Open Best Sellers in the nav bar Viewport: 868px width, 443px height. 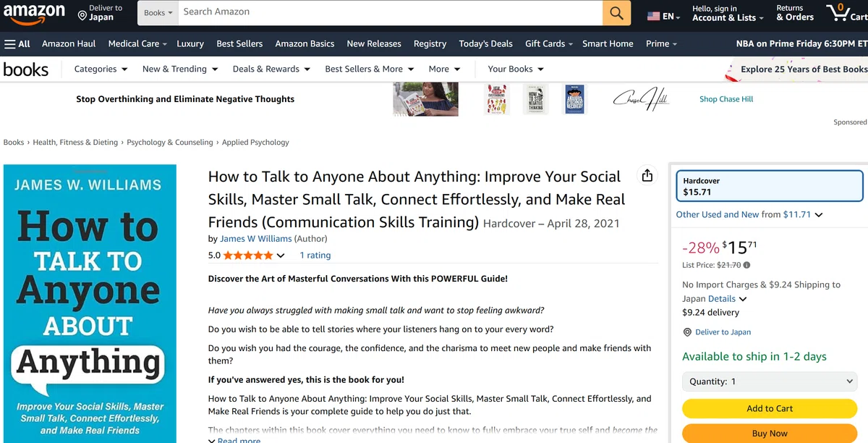(x=239, y=43)
